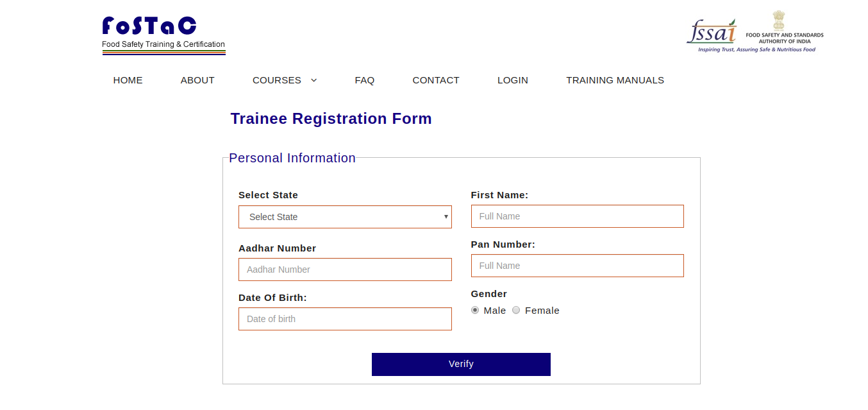Open the Select State dropdown

(x=345, y=217)
